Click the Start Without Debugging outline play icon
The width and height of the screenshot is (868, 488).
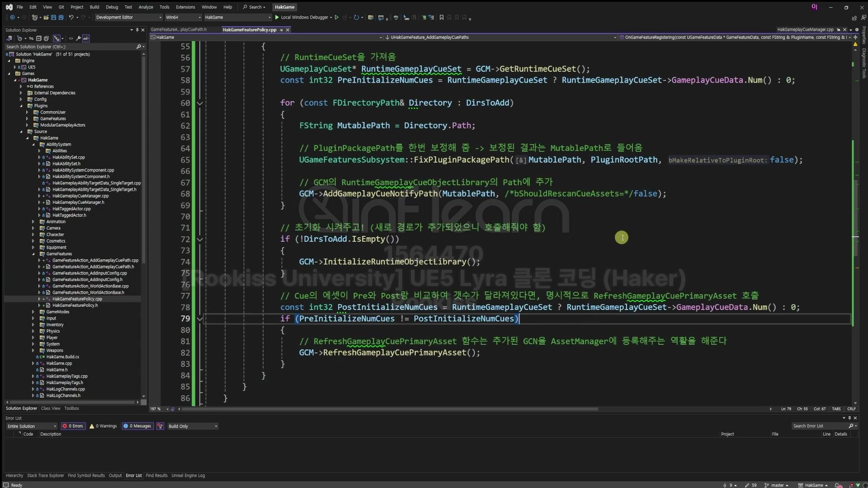pyautogui.click(x=336, y=18)
